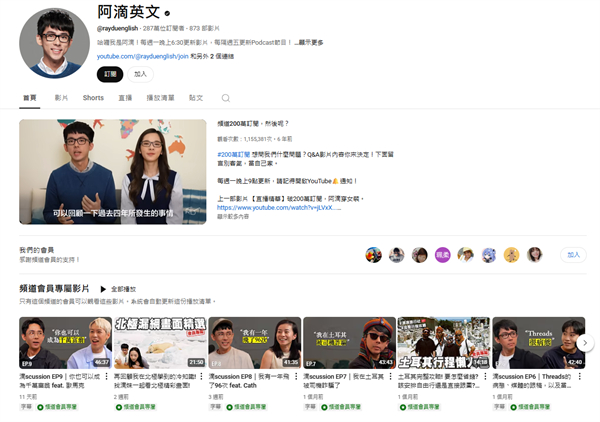Image resolution: width=600 pixels, height=422 pixels.
Task: Open title 濶scussion EP9 feat. 歐馬克
Action: pyautogui.click(x=60, y=381)
